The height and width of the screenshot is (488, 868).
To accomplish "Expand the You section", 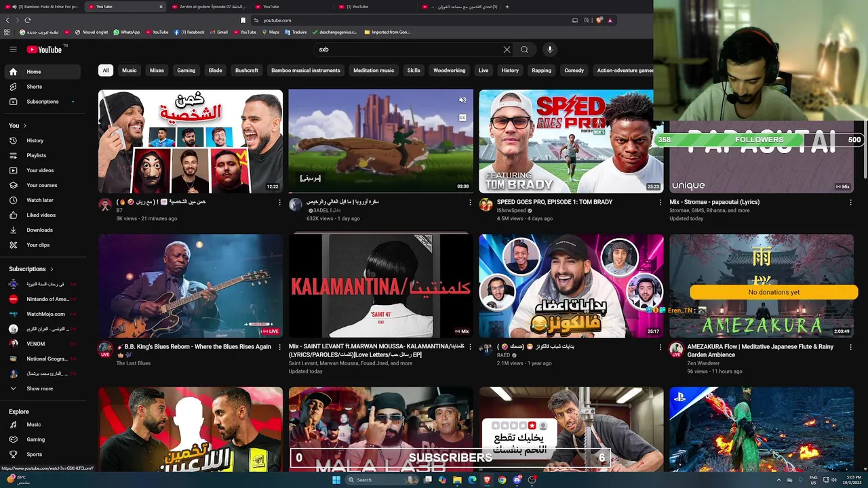I will 18,125.
